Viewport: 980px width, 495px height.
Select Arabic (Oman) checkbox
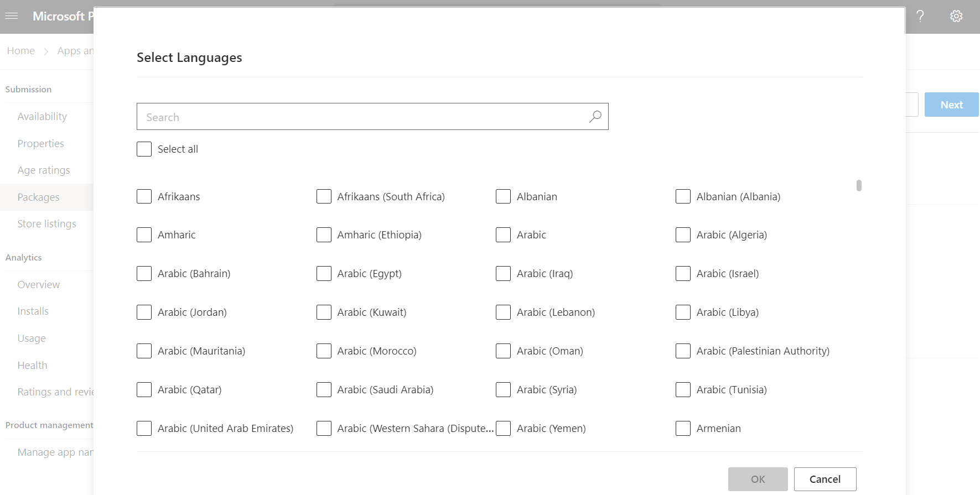coord(503,351)
